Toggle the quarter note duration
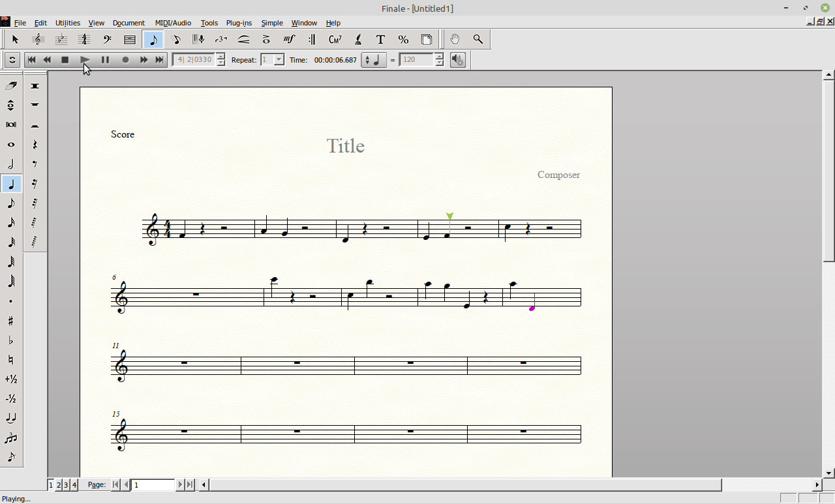The image size is (835, 504). click(x=11, y=185)
